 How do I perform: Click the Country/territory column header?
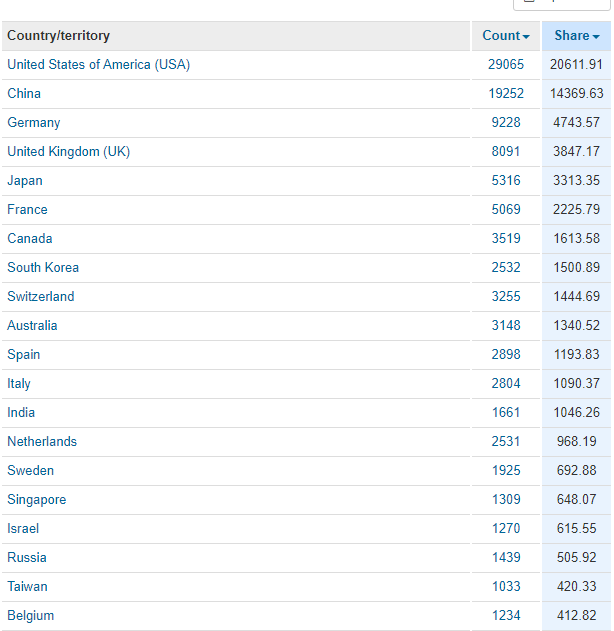tap(59, 36)
